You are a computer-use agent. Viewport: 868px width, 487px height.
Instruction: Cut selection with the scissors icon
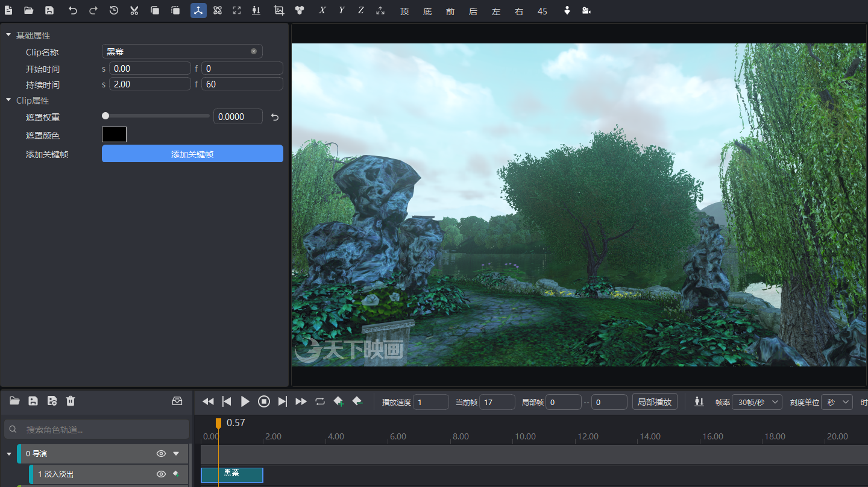point(134,10)
